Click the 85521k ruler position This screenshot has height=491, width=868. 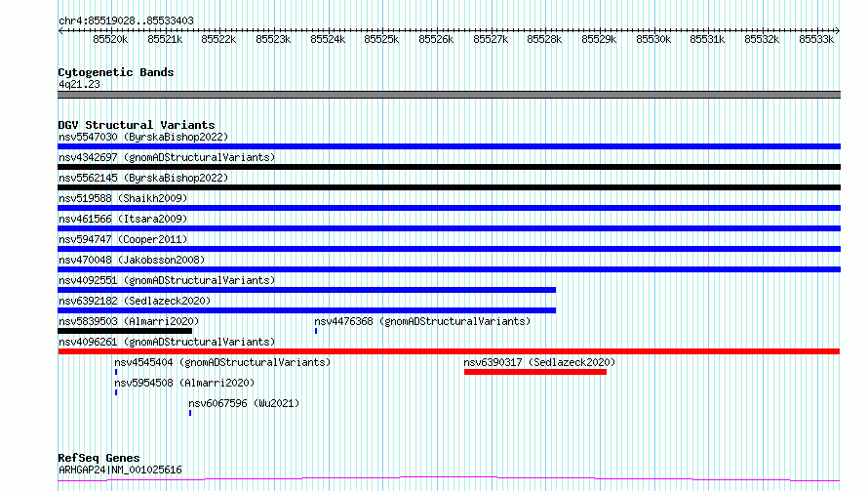165,39
